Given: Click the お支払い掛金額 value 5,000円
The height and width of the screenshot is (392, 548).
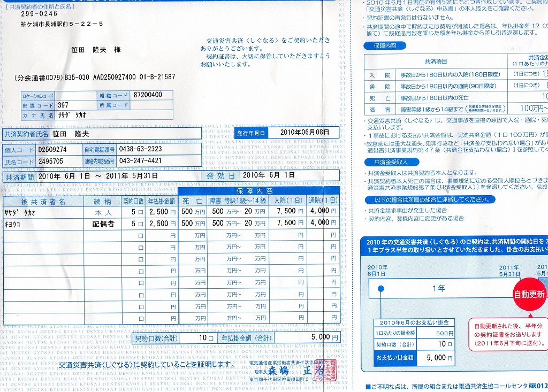Looking at the screenshot, I should (439, 357).
